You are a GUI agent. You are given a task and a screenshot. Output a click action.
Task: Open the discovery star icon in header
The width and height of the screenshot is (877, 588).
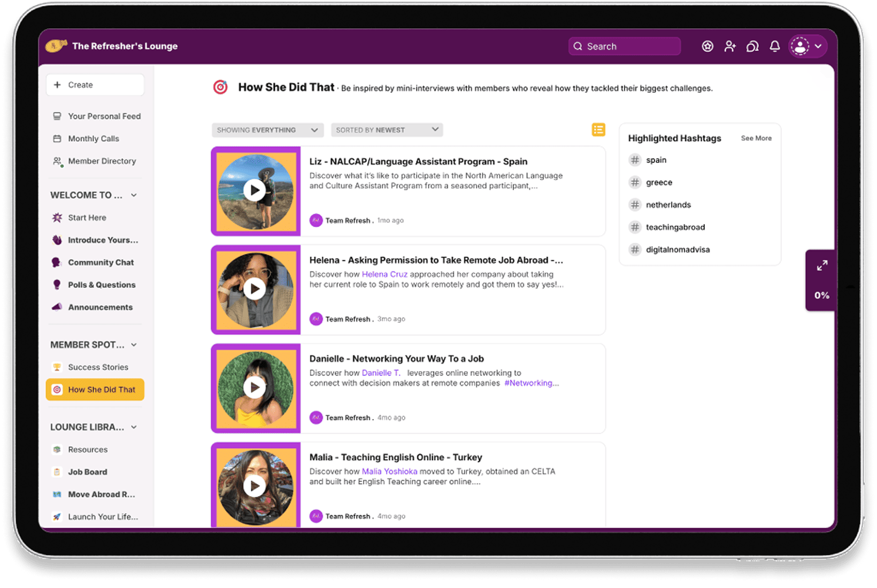(x=707, y=47)
